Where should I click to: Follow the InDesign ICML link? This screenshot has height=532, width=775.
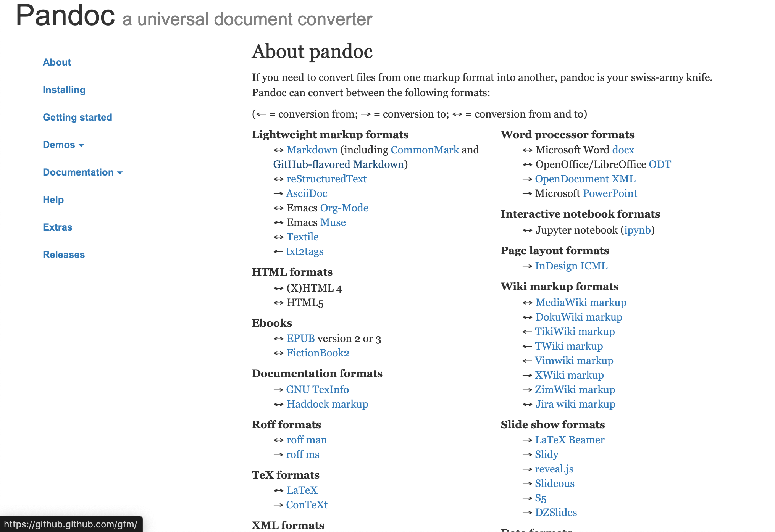point(571,266)
